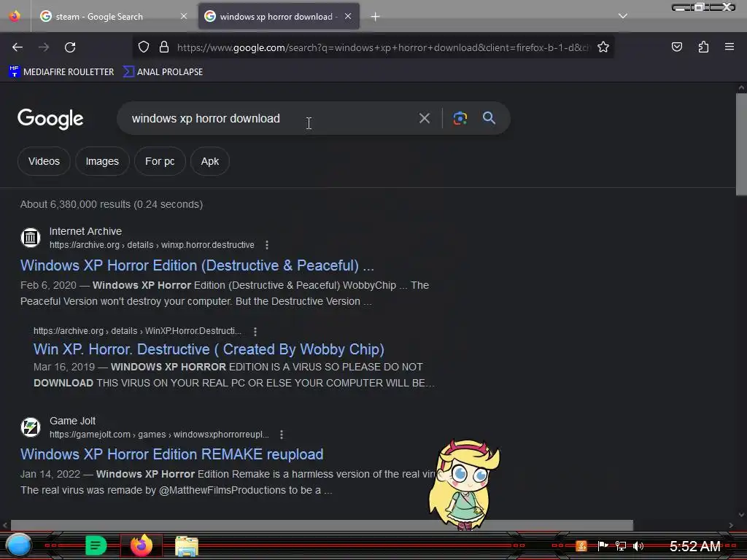Open a new tab with plus button
This screenshot has width=747, height=560.
[x=376, y=17]
